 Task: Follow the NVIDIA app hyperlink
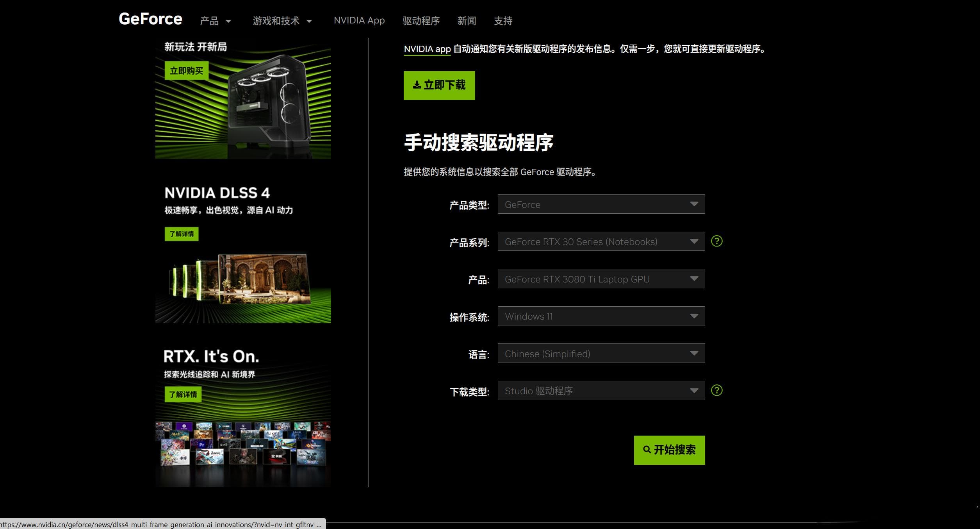coord(427,49)
